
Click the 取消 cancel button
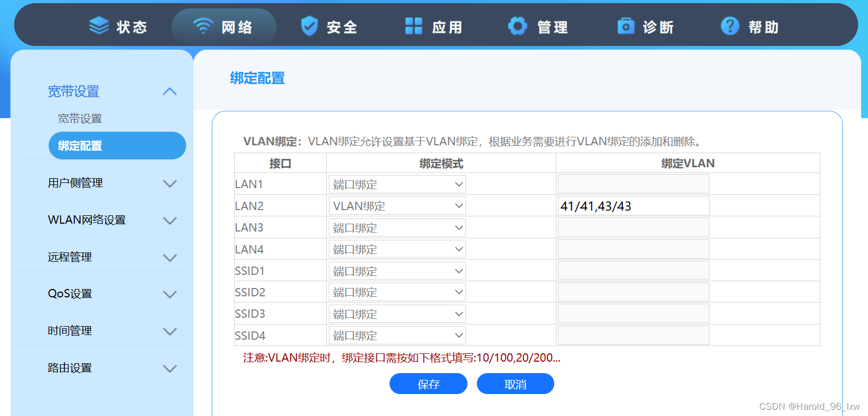516,384
